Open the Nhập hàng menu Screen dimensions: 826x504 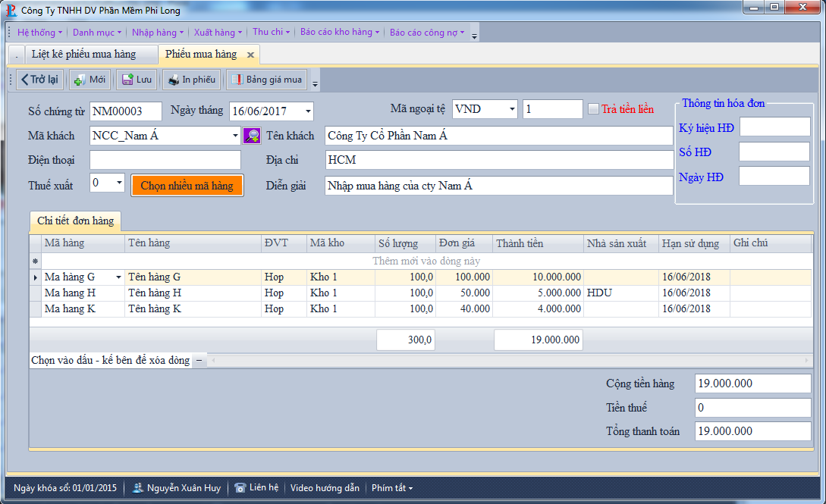click(158, 32)
